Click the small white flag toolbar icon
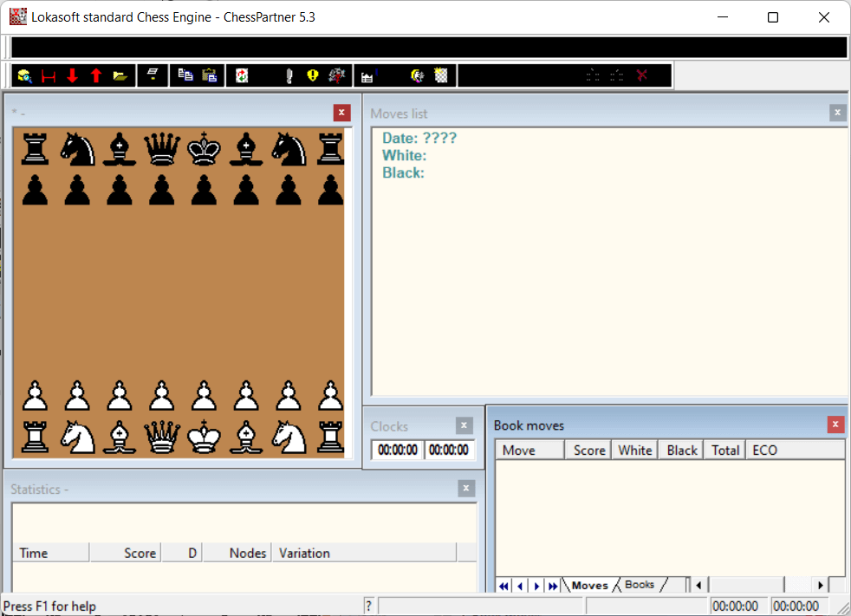 [x=153, y=75]
